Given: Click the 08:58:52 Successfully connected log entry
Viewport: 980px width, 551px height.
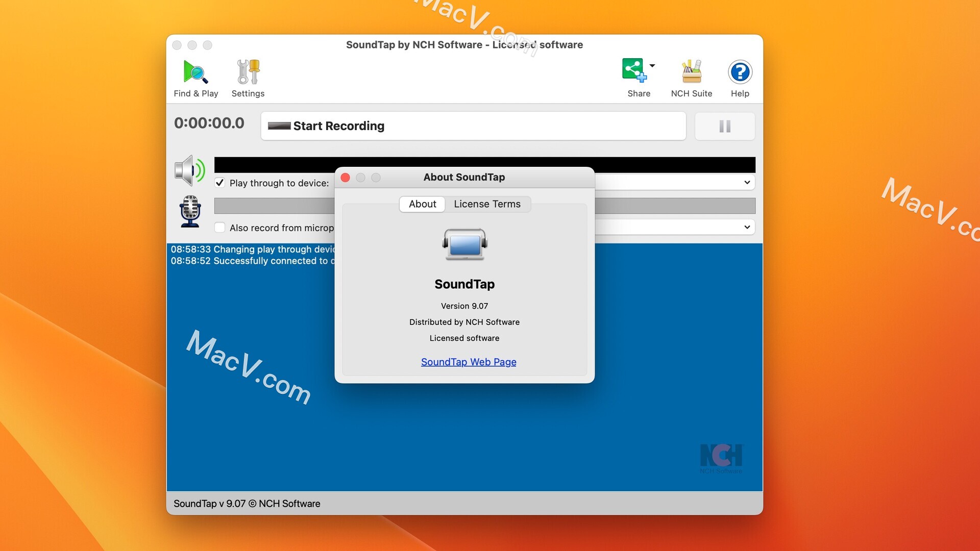Looking at the screenshot, I should pyautogui.click(x=253, y=261).
